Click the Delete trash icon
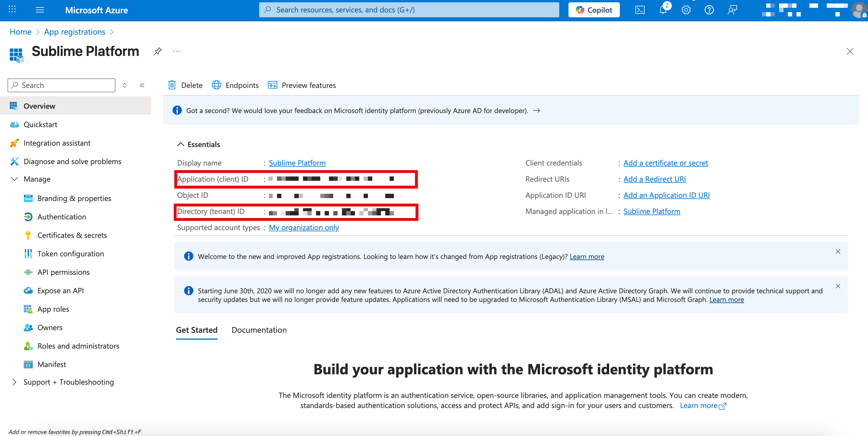The height and width of the screenshot is (436, 868). point(172,85)
